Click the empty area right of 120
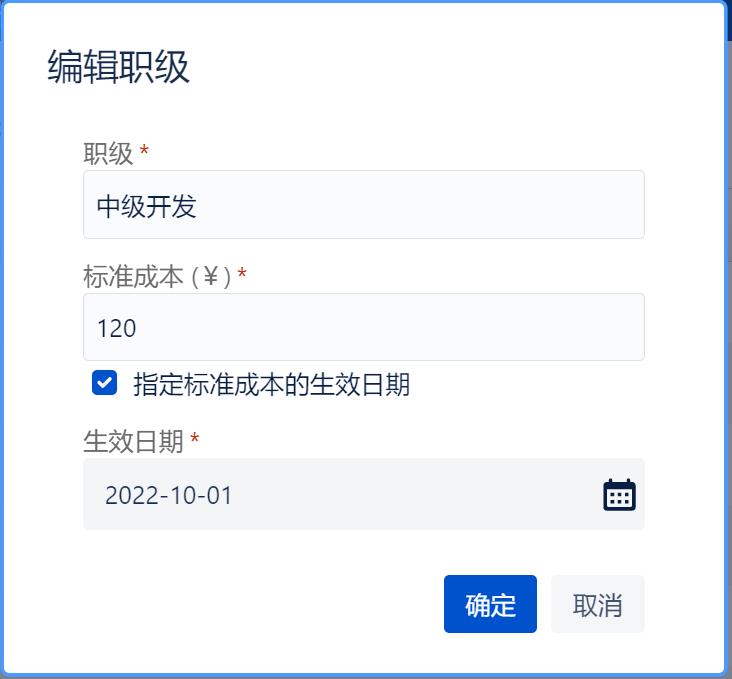Image resolution: width=732 pixels, height=679 pixels. pyautogui.click(x=400, y=328)
